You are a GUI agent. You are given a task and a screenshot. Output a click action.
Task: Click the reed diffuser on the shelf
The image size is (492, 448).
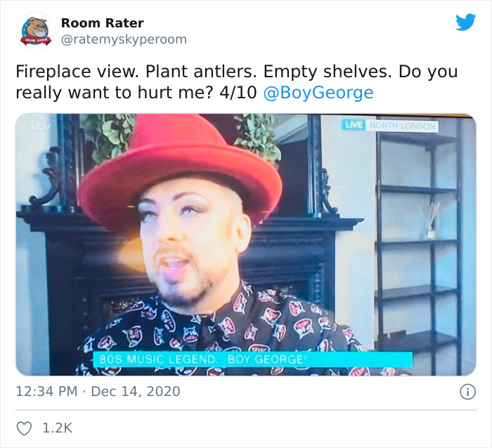tap(433, 220)
